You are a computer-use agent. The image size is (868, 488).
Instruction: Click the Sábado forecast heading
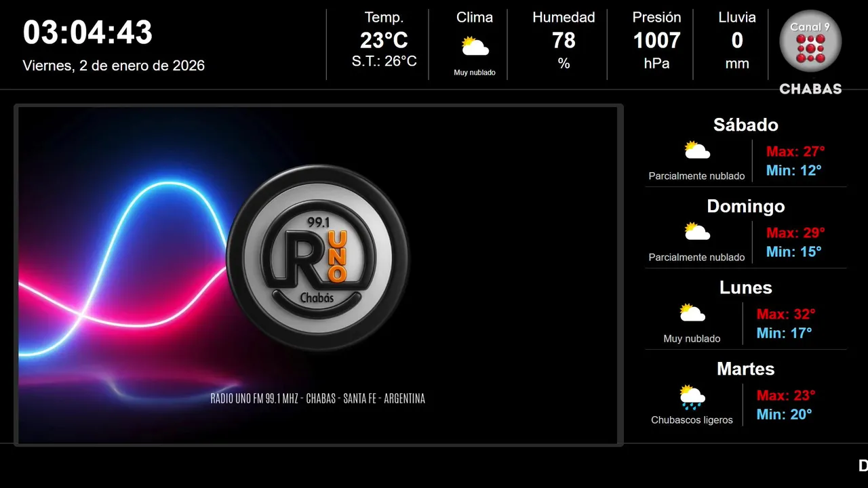pyautogui.click(x=746, y=125)
